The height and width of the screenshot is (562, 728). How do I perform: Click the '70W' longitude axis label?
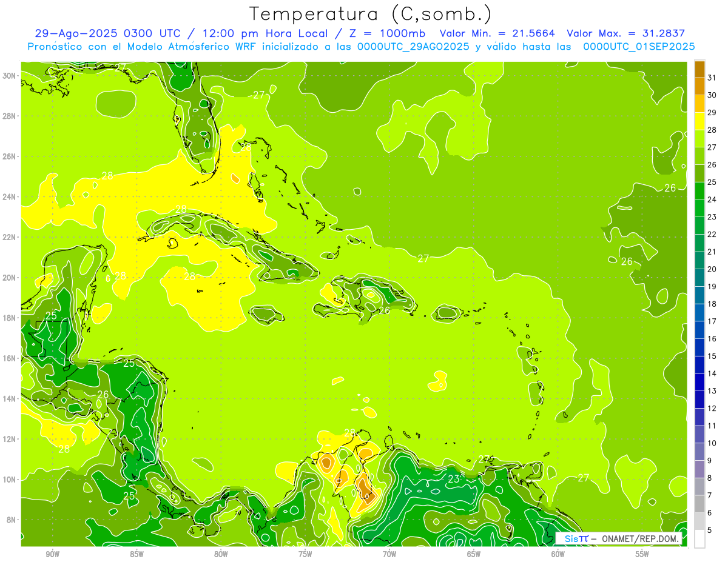point(389,554)
